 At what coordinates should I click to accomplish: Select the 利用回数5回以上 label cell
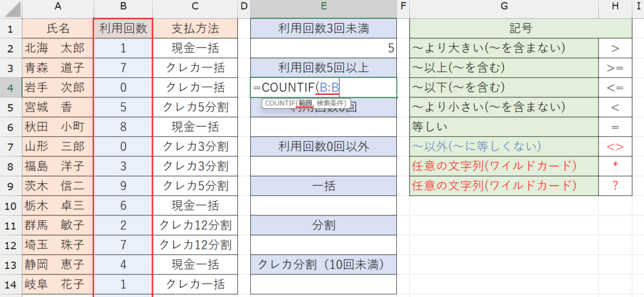pos(324,68)
